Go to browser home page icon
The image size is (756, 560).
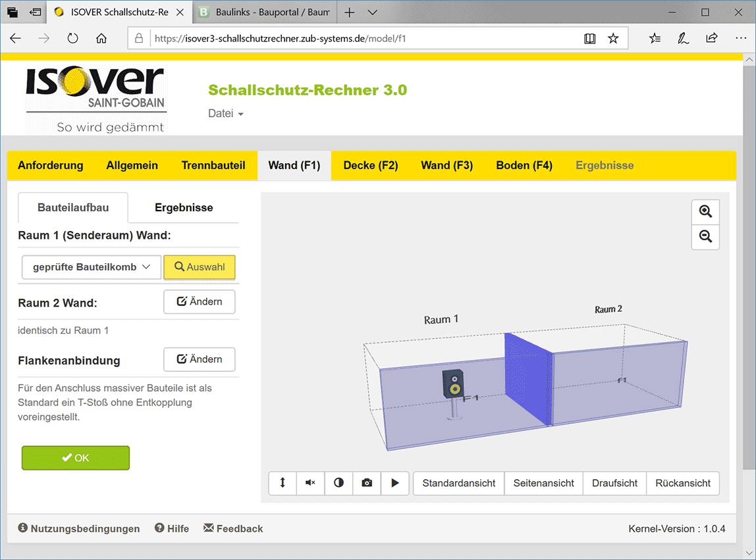(101, 39)
